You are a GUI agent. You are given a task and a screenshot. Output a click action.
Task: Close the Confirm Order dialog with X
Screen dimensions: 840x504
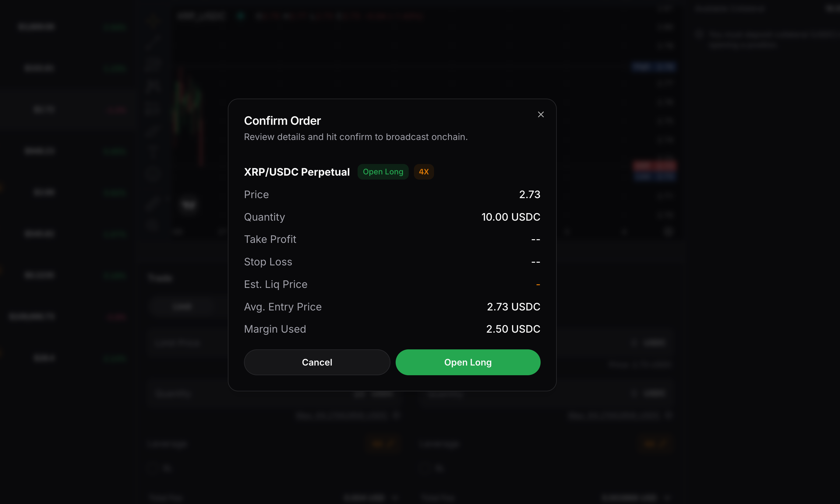click(541, 114)
